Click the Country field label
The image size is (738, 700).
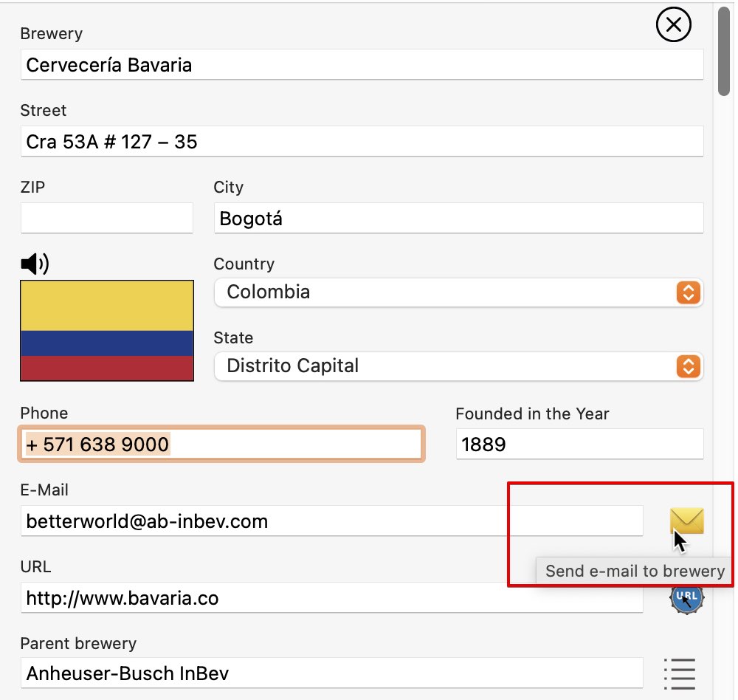[244, 264]
